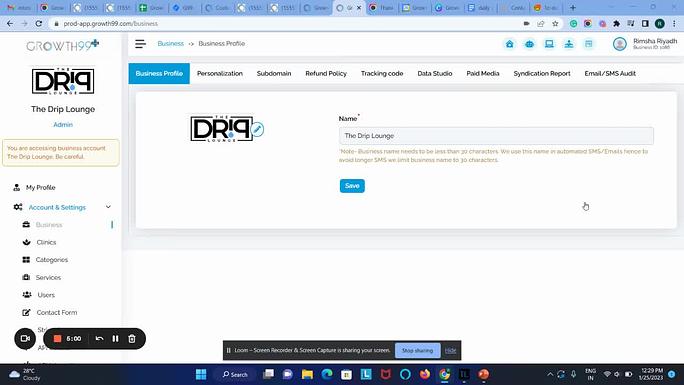Click the Business breadcrumb link
This screenshot has width=684, height=385.
pos(171,44)
